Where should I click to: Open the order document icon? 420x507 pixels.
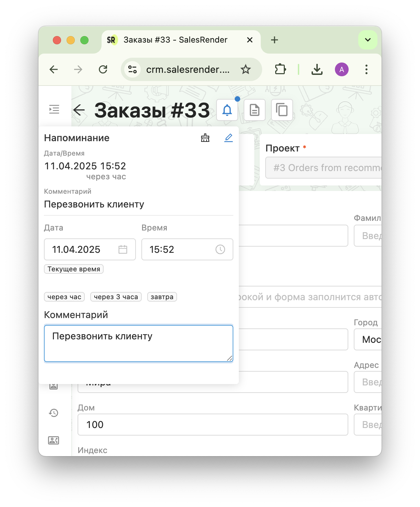(255, 110)
